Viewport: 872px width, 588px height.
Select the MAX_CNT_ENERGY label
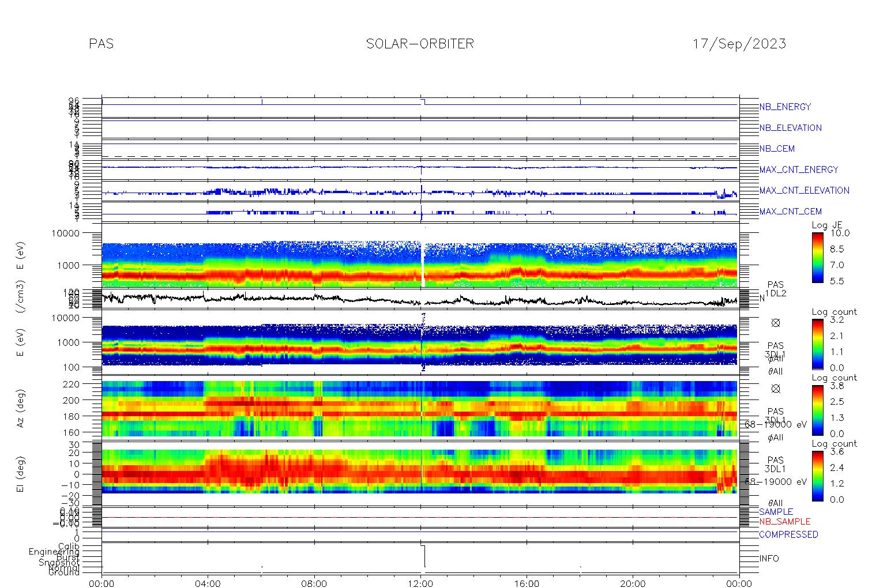(x=799, y=169)
